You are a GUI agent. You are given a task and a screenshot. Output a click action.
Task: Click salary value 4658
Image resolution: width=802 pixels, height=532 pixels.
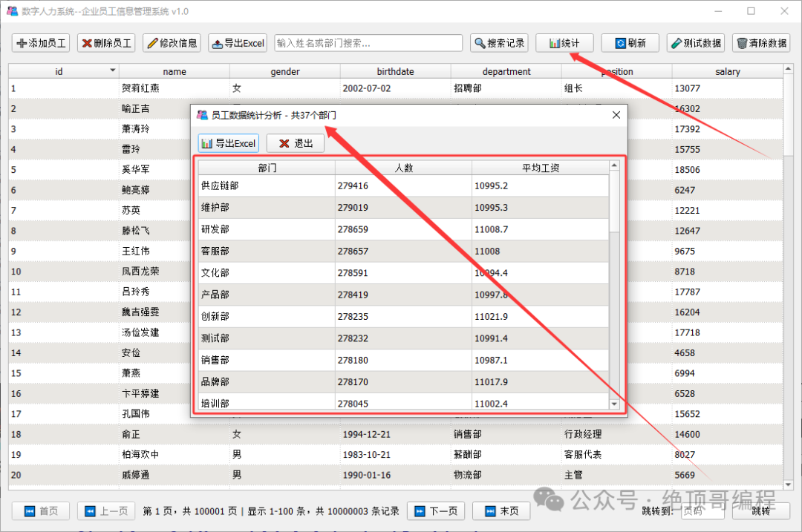point(727,352)
